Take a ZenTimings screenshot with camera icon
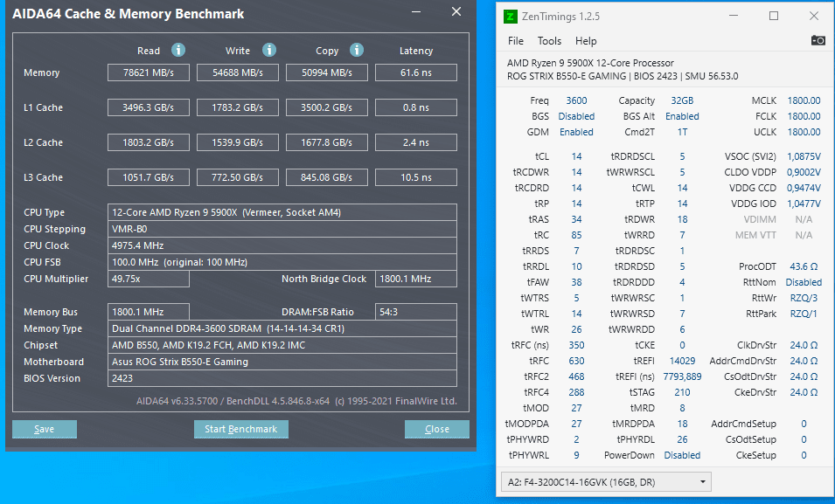This screenshot has width=835, height=504. [818, 40]
